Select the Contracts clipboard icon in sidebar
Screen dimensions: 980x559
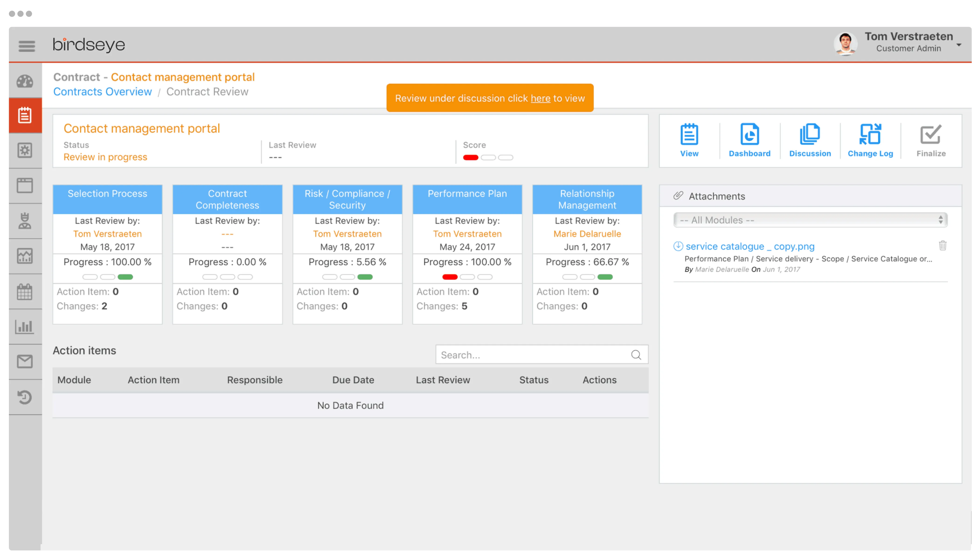pyautogui.click(x=25, y=114)
